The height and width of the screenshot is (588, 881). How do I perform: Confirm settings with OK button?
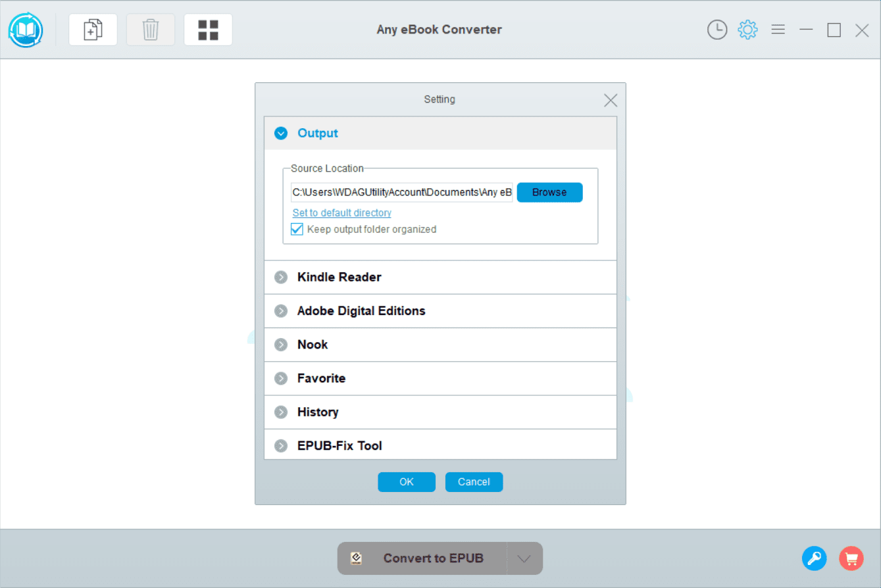tap(406, 482)
